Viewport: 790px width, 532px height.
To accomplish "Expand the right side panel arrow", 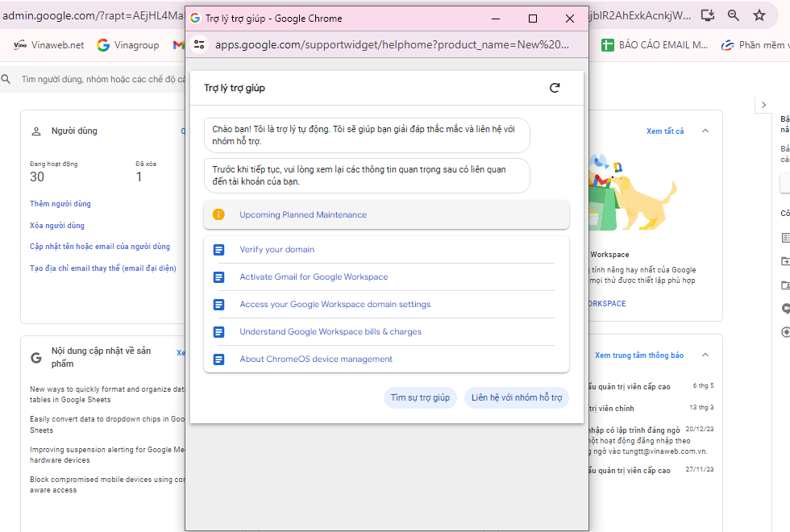I will 763,105.
